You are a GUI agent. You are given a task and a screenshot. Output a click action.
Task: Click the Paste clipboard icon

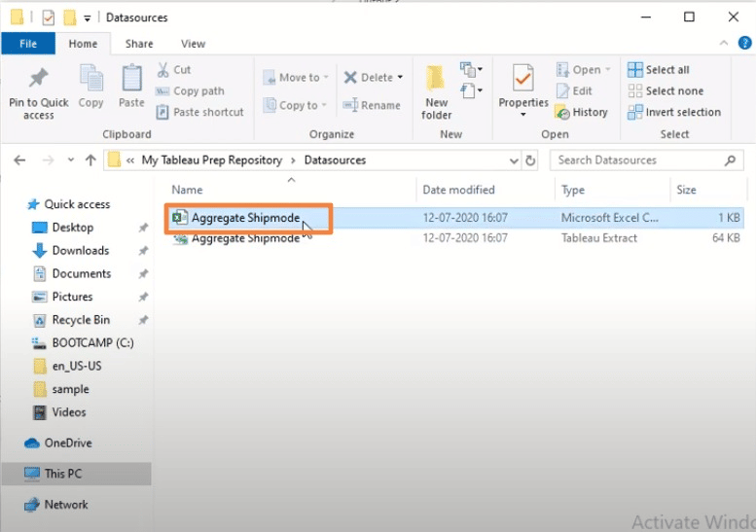pos(131,79)
